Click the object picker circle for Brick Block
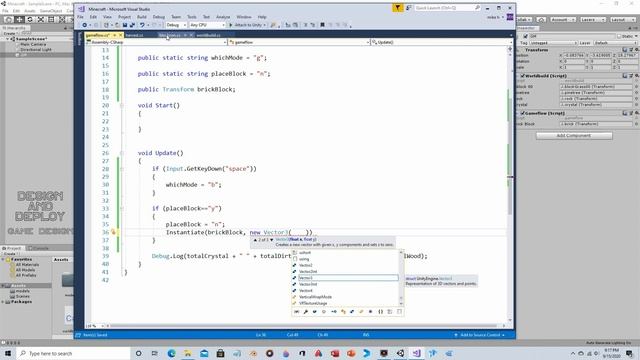Image resolution: width=640 pixels, height=360 pixels. pyautogui.click(x=636, y=124)
